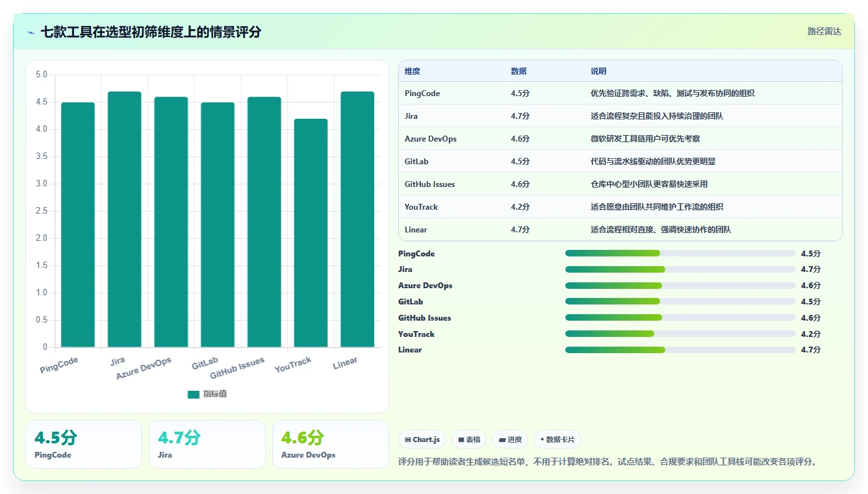The image size is (868, 494).
Task: Click the description 适合愿意由团队共同维护工作流的组织
Action: coord(657,207)
